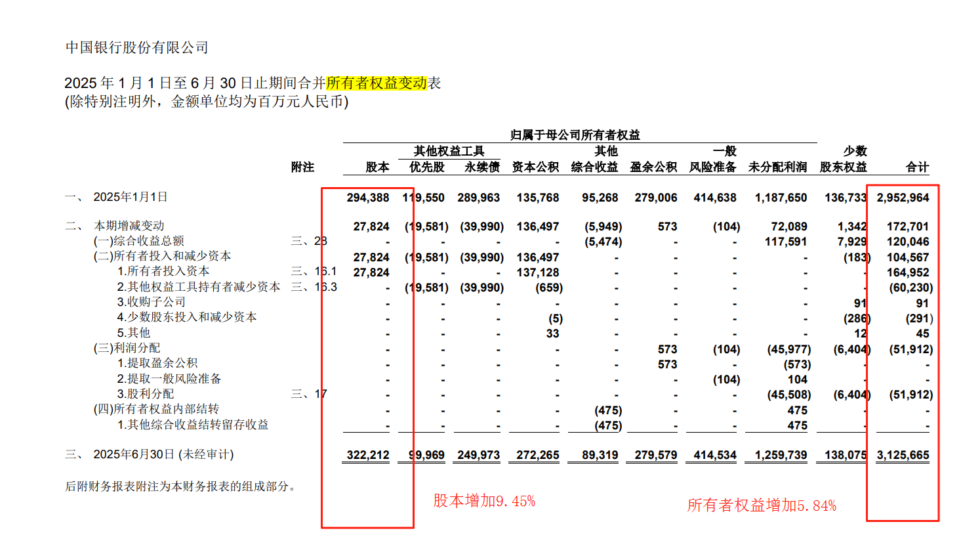Click the row label (四)所有者权益内部结转

point(156,409)
